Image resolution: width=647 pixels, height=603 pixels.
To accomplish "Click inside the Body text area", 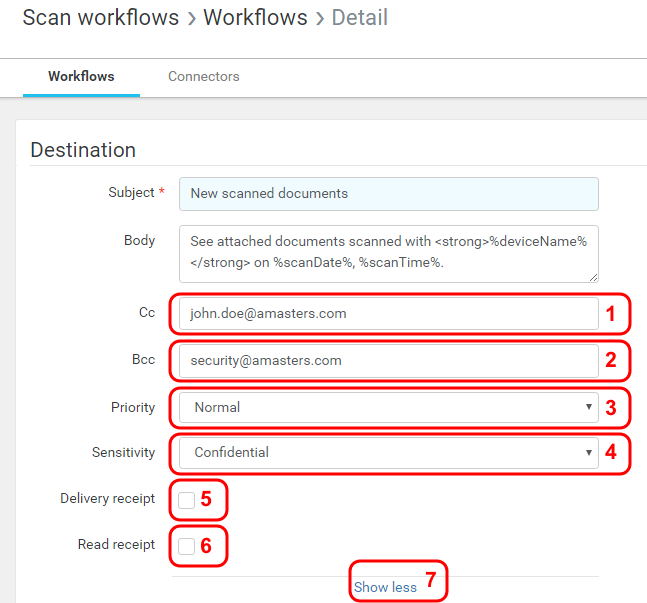I will (388, 252).
